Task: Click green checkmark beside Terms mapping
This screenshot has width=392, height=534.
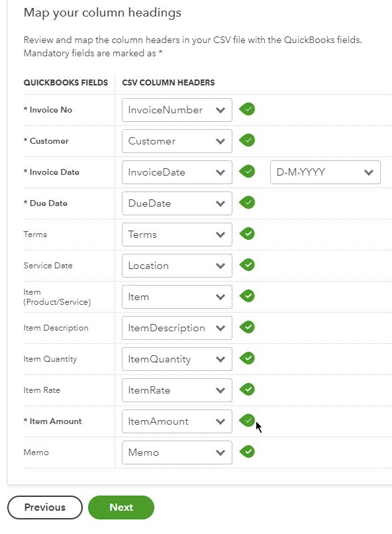Action: (247, 234)
